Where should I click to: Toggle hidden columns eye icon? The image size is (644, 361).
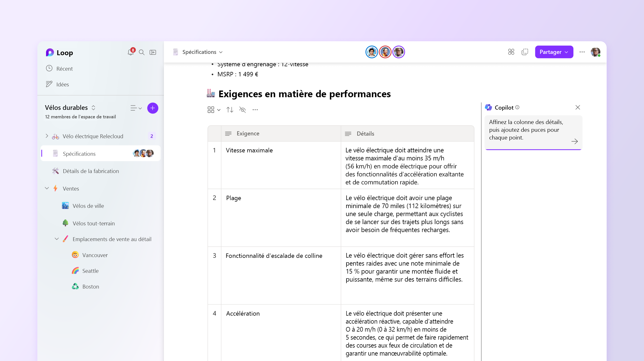click(242, 110)
